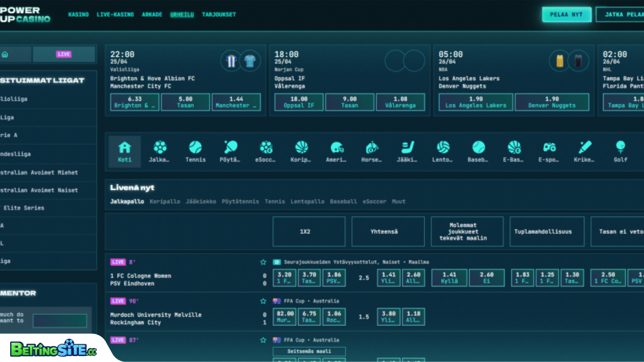Click the Brighton team jersey icon

[231, 61]
